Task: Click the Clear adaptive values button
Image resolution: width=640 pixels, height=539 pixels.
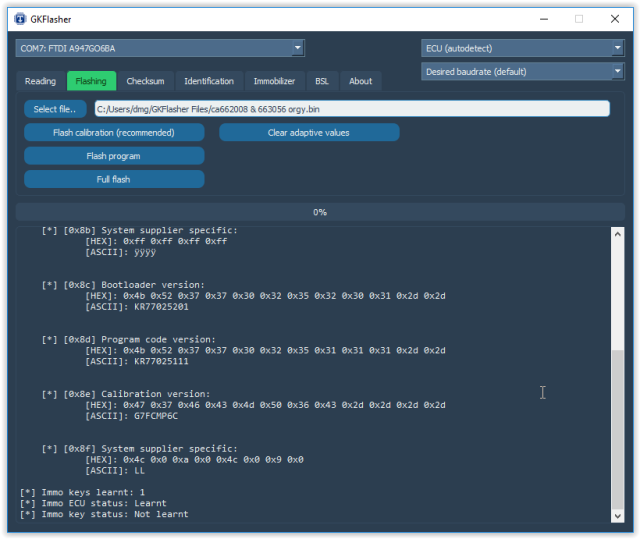Action: click(309, 133)
